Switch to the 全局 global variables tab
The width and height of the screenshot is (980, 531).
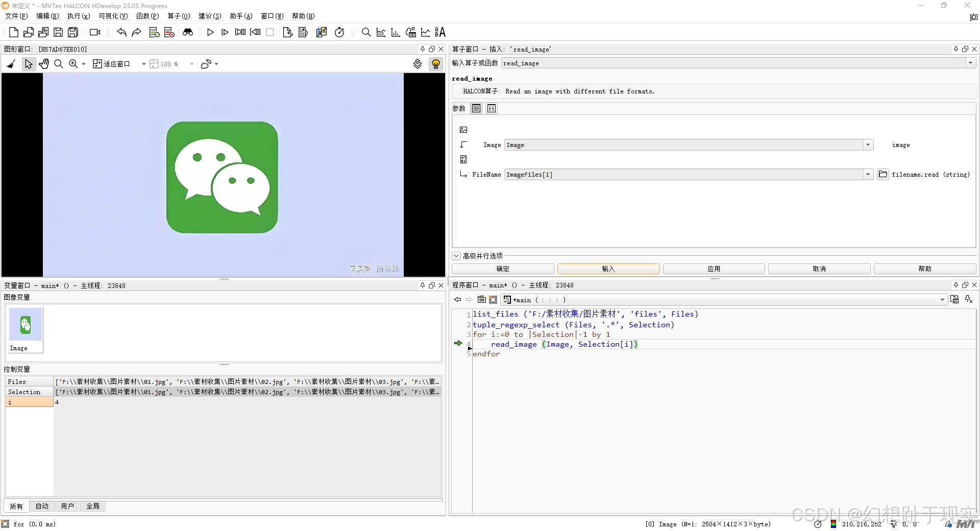[93, 506]
